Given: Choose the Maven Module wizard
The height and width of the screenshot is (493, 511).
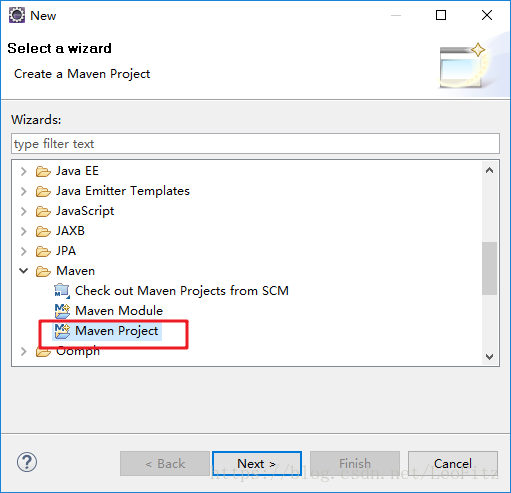Looking at the screenshot, I should (119, 311).
